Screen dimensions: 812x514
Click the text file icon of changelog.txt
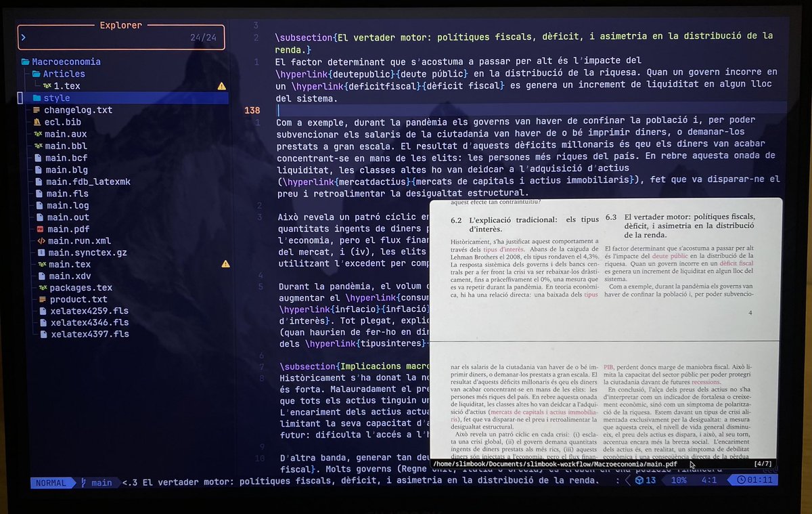point(37,110)
